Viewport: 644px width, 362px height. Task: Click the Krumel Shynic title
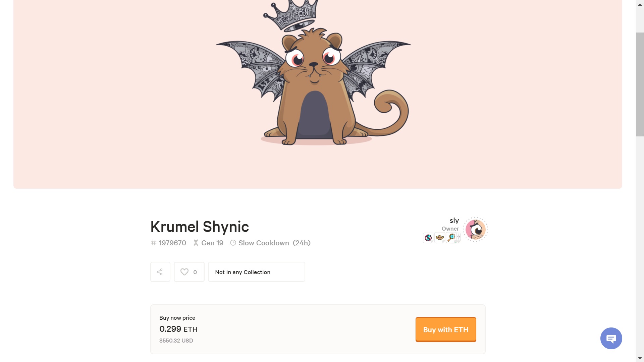pos(200,227)
